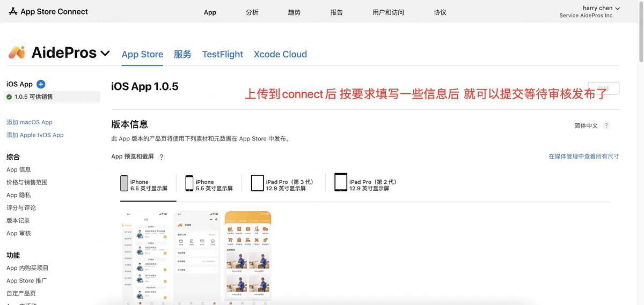Select the iPad Pro 第 2 代 device icon
Viewport: 644px width, 305px height.
tap(341, 182)
